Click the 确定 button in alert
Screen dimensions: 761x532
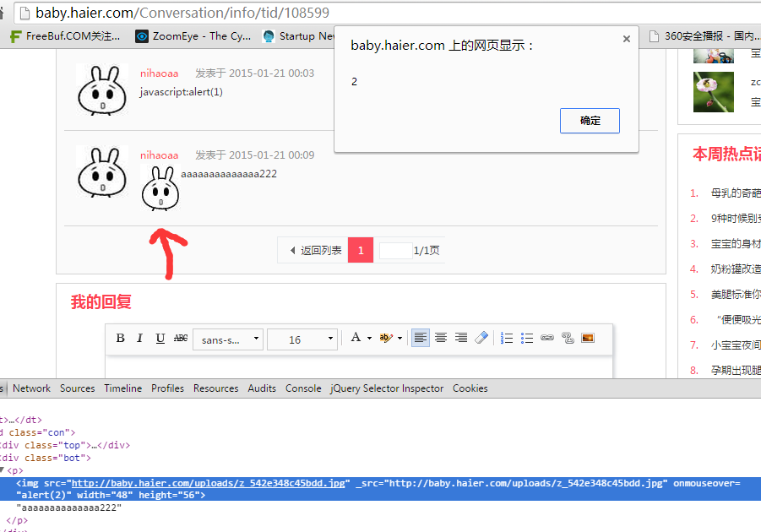590,121
